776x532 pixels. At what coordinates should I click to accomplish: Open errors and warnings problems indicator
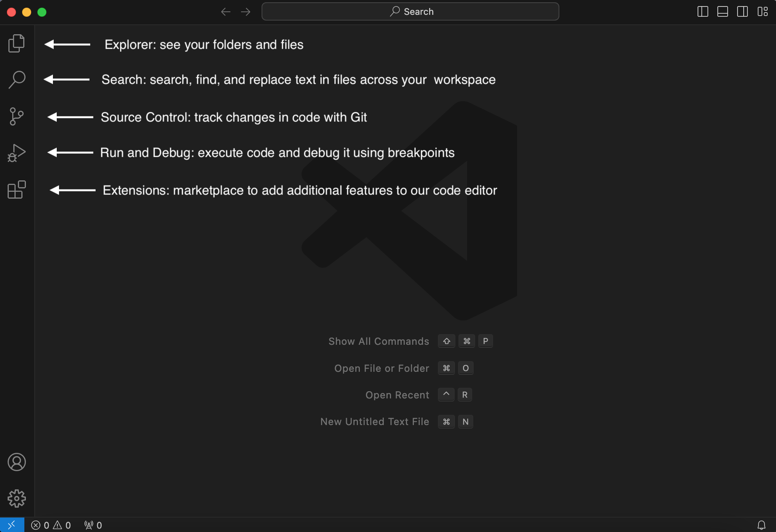pos(51,525)
